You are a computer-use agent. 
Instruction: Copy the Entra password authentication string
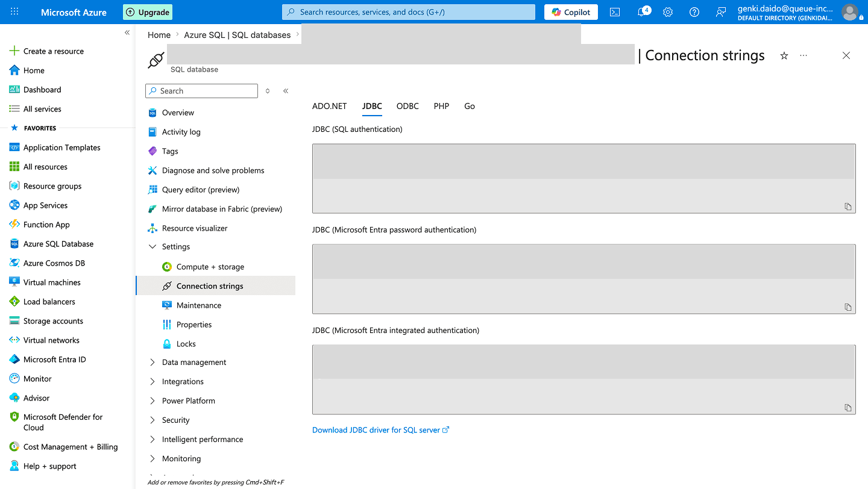(848, 307)
